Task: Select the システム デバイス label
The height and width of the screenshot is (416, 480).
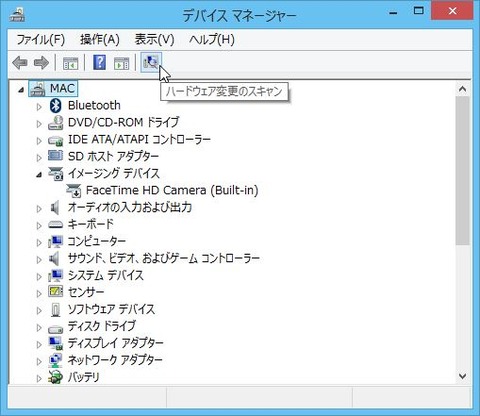Action: pos(106,275)
